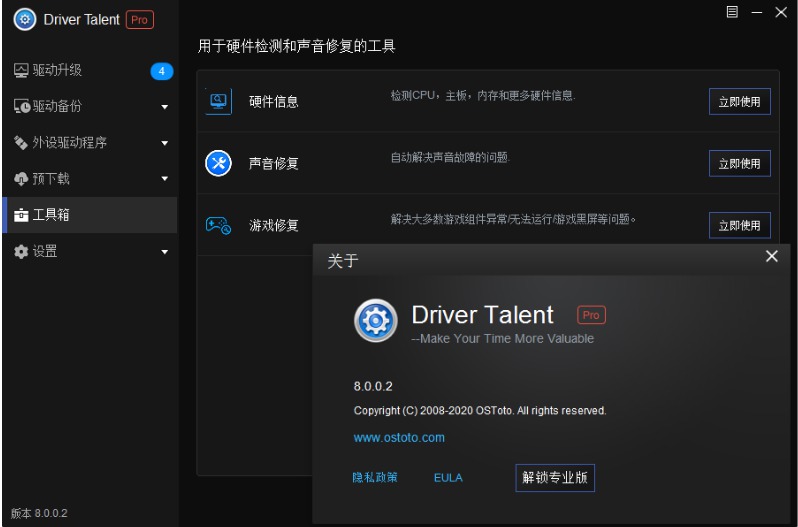Click the blue 4 updates badge
The width and height of the screenshot is (798, 527).
coord(162,71)
